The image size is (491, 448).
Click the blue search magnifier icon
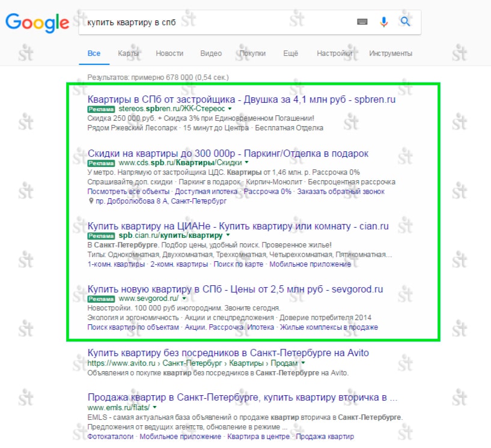405,22
